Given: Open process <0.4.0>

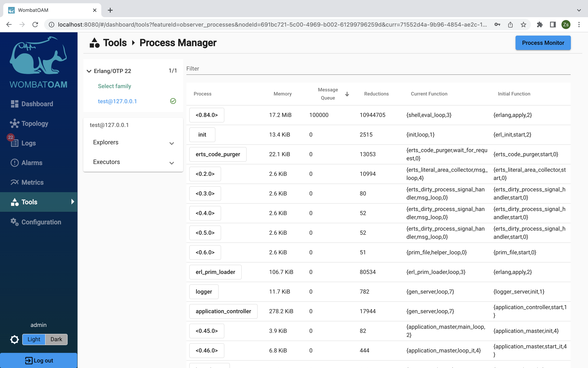Looking at the screenshot, I should [205, 213].
